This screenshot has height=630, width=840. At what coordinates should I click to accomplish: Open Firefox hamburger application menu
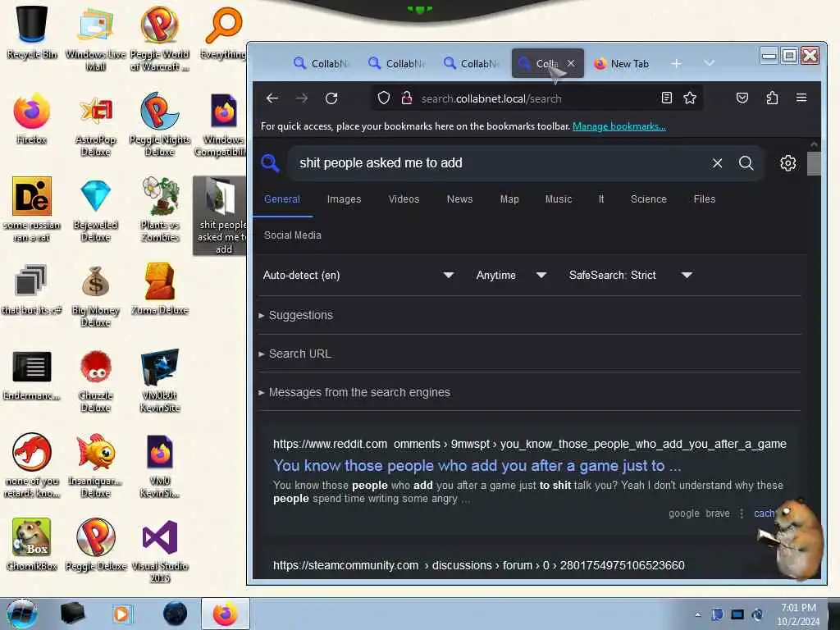tap(801, 98)
